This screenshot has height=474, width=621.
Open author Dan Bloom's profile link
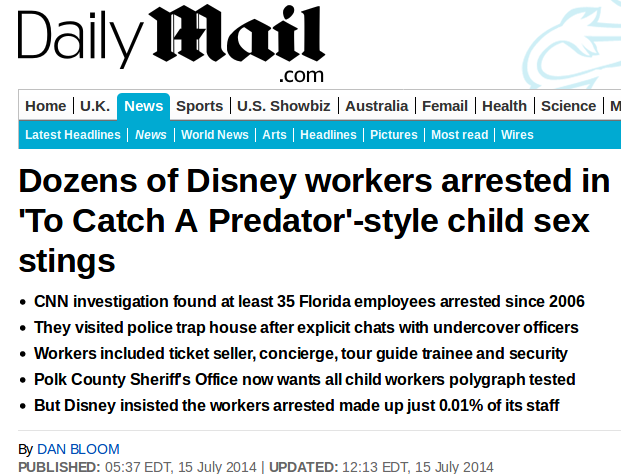[x=78, y=449]
